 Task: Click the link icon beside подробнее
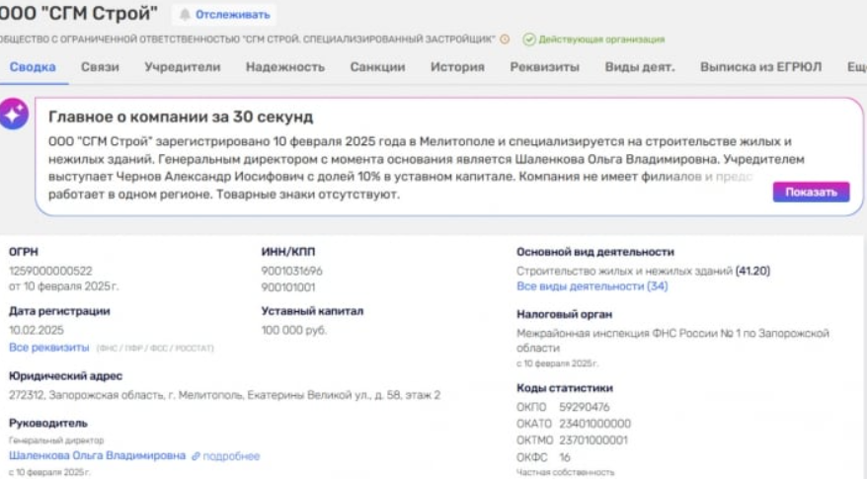click(x=196, y=456)
